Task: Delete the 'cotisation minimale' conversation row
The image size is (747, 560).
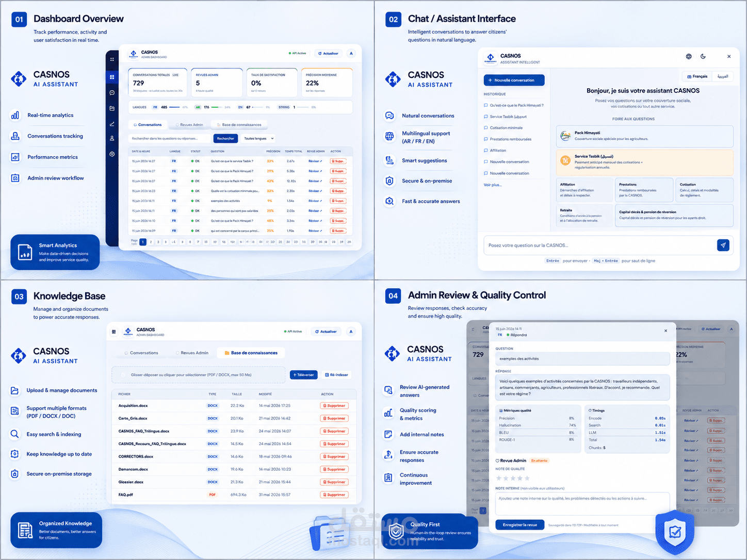Action: pos(338,191)
